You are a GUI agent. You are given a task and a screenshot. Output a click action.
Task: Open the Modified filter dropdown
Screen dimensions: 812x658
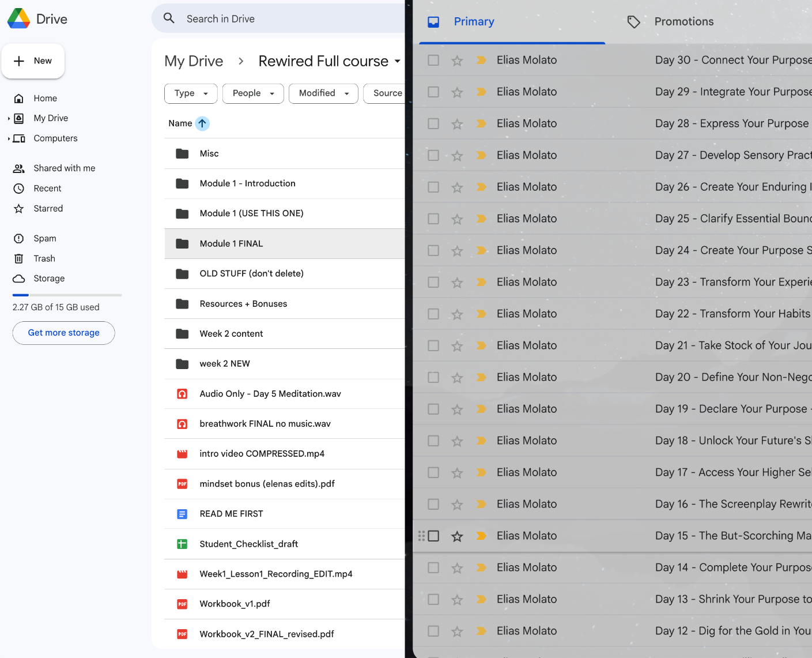(323, 93)
